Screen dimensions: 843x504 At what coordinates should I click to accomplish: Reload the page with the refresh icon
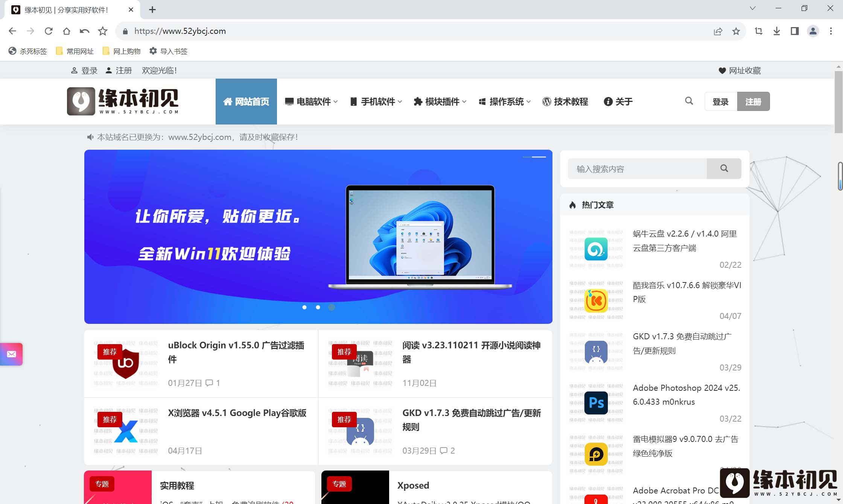click(x=49, y=31)
